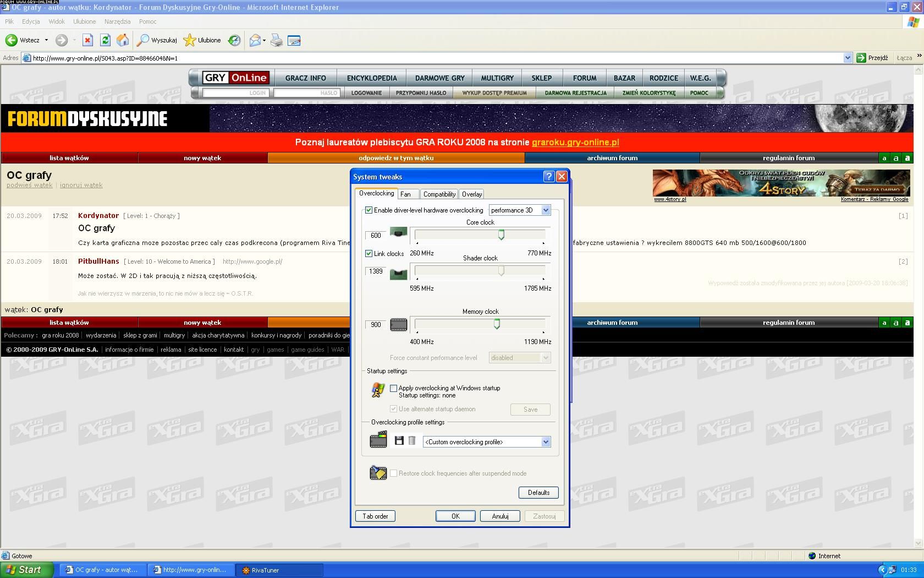Click the System tweaks help question mark

(548, 177)
